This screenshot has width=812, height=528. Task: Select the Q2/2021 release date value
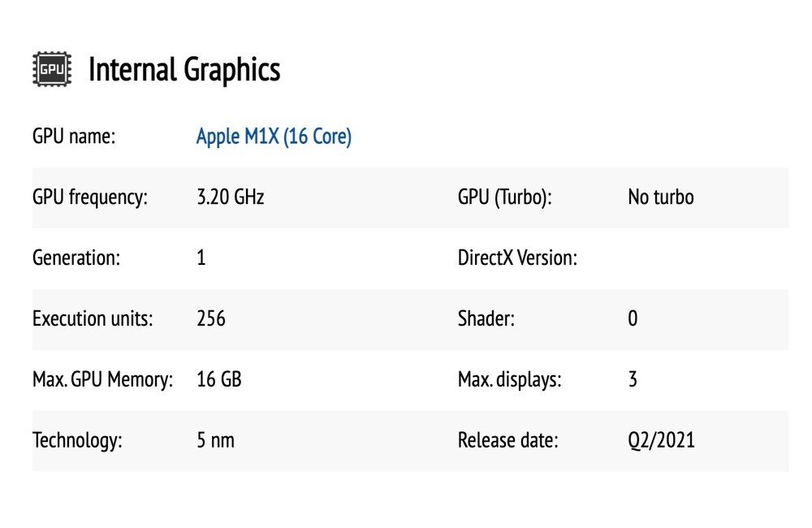pos(662,440)
